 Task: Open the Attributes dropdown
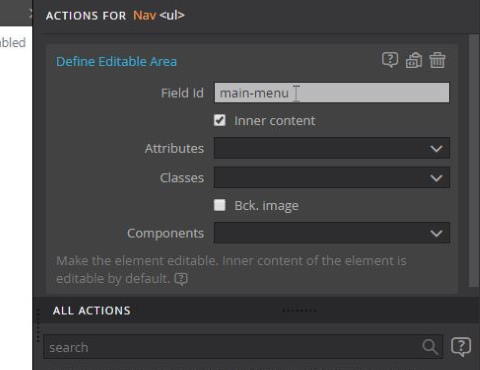332,148
